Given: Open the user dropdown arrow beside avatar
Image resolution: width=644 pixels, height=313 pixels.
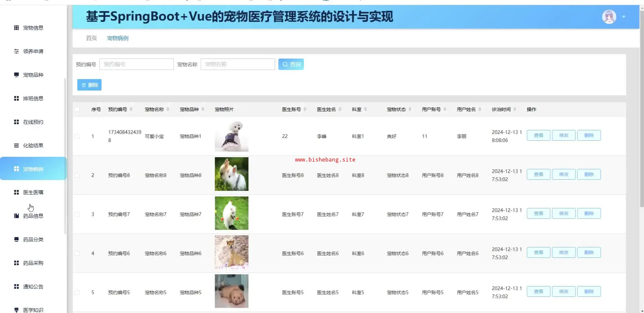Looking at the screenshot, I should [x=623, y=17].
